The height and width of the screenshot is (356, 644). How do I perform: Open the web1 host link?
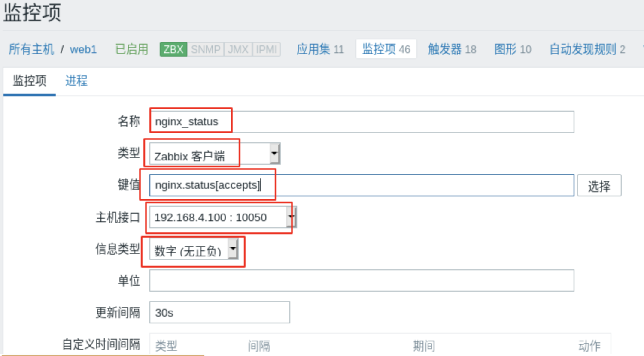coord(83,50)
